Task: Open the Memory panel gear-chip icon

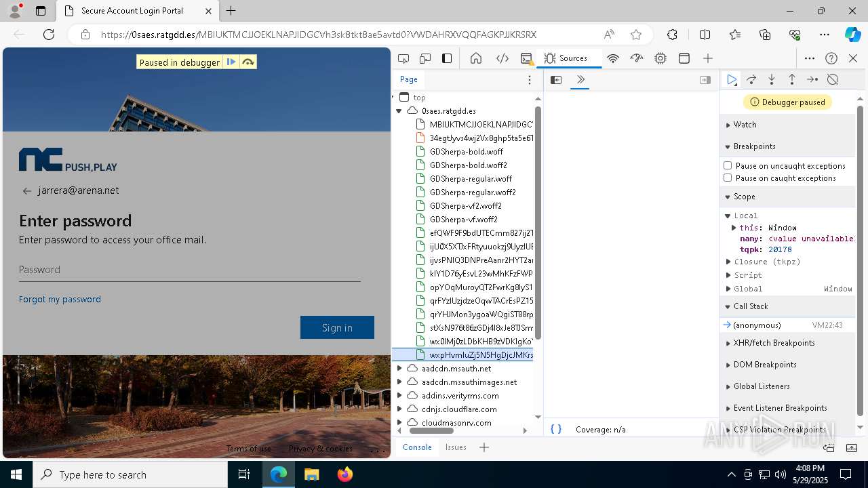Action: pyautogui.click(x=660, y=58)
